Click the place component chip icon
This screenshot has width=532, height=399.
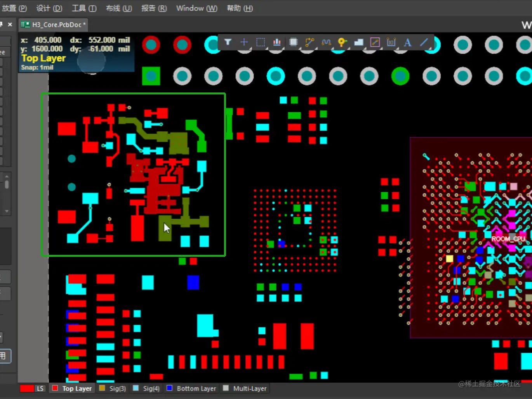click(x=294, y=42)
